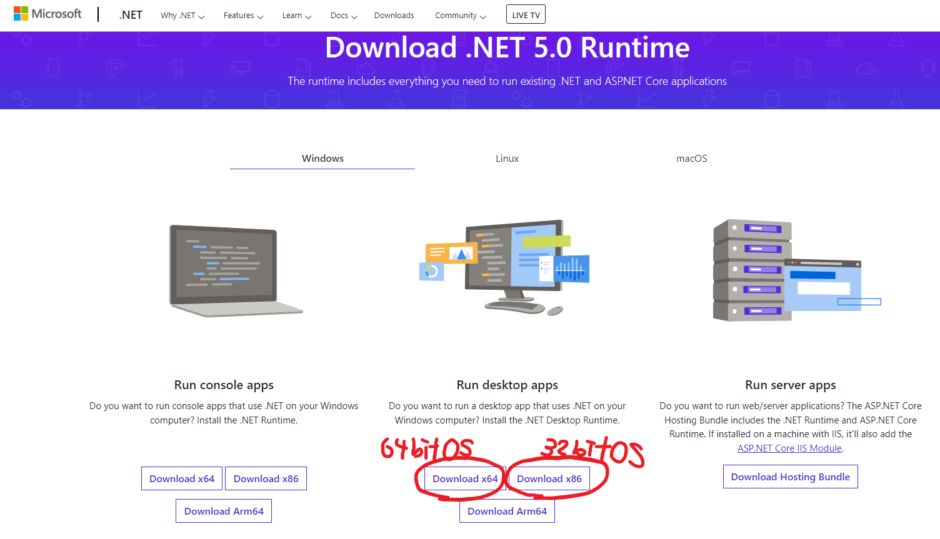Expand the Community menu
This screenshot has width=940, height=539.
point(460,16)
